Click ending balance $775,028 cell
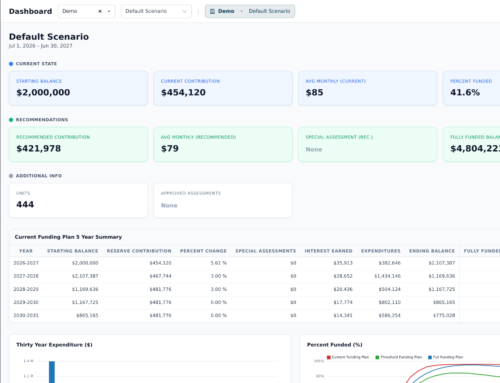This screenshot has width=500, height=383. point(444,315)
